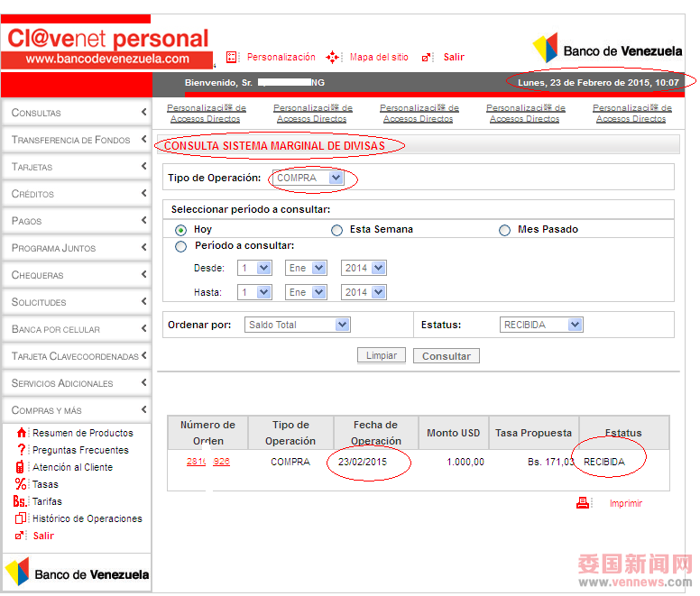
Task: Click the Histórico de Operaciones pages icon
Action: tap(21, 518)
